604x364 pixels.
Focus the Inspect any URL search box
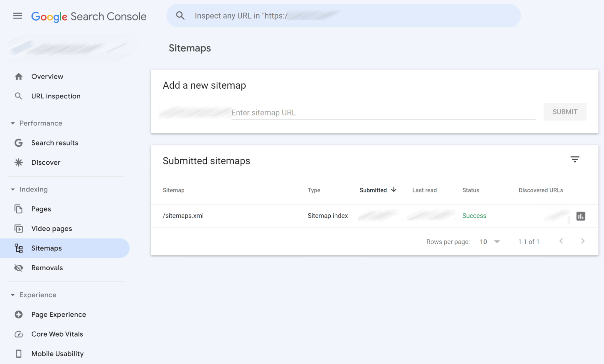click(x=344, y=16)
